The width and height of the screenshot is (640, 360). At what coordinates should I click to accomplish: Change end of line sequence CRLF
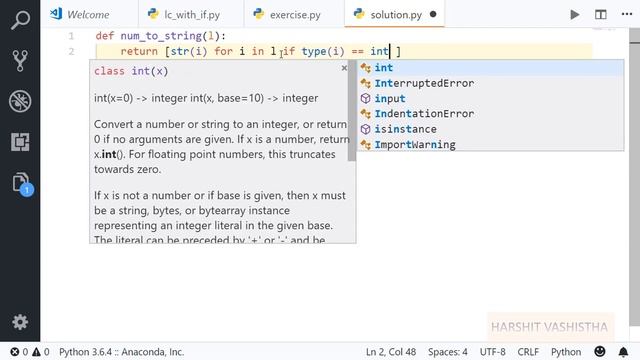click(528, 352)
